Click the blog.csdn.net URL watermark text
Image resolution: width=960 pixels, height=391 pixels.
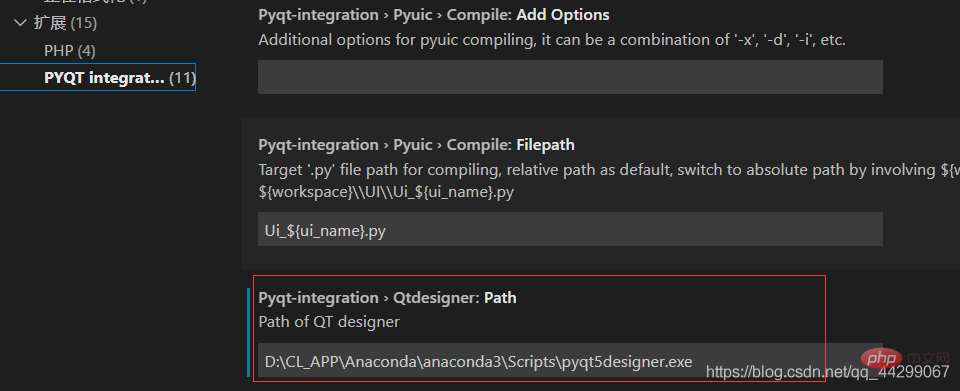pyautogui.click(x=827, y=372)
